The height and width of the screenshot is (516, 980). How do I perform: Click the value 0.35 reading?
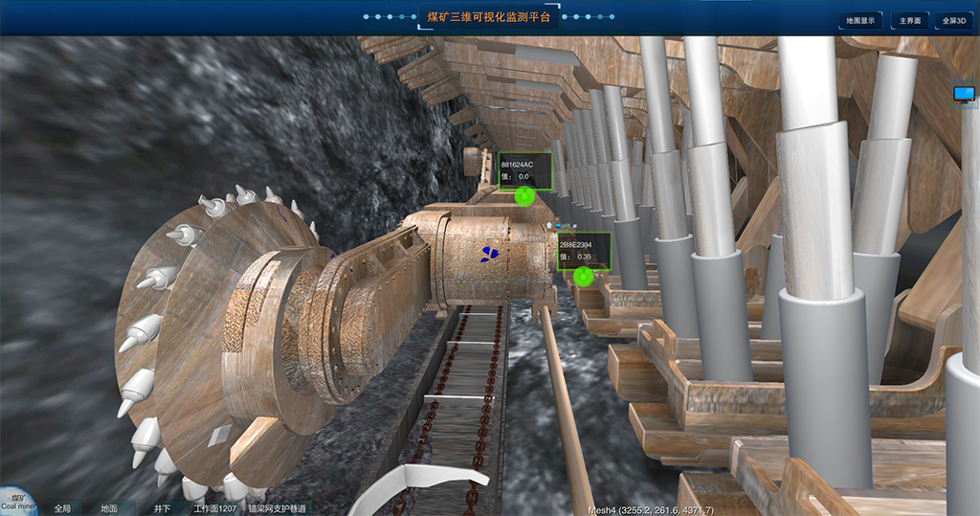[585, 257]
